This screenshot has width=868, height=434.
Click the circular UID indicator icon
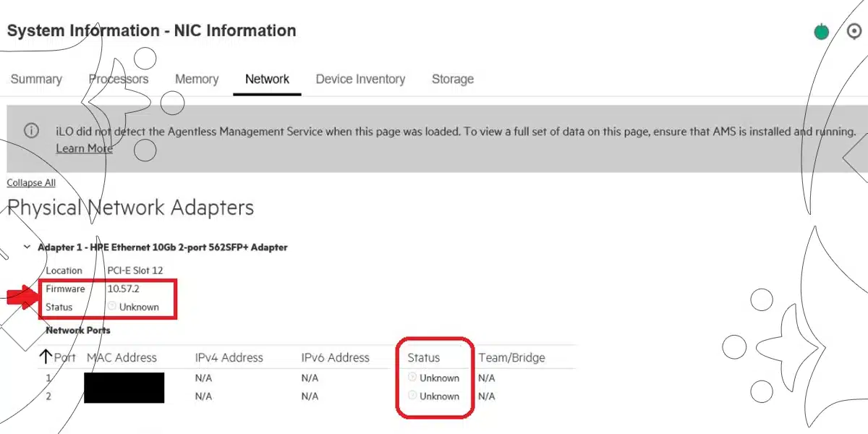pyautogui.click(x=854, y=31)
